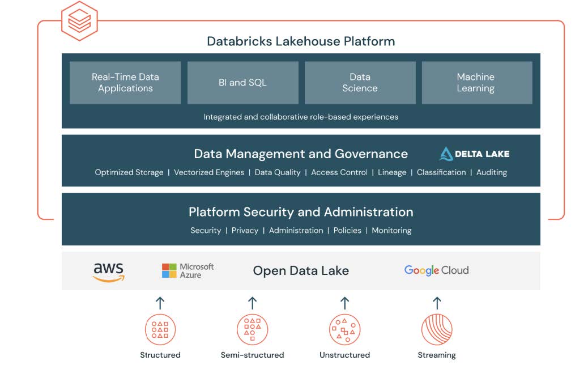Click the Microsoft Azure wordmark text
Image resolution: width=588 pixels, height=369 pixels.
pos(197,270)
